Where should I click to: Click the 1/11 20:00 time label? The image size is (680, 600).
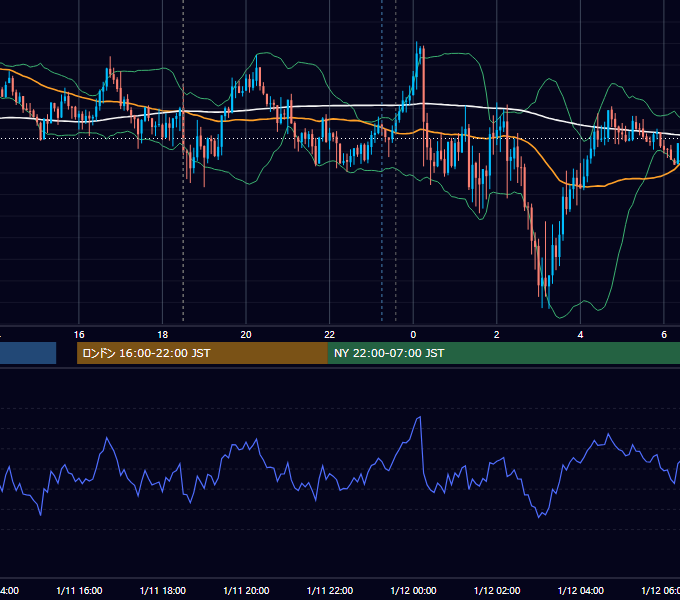click(246, 590)
